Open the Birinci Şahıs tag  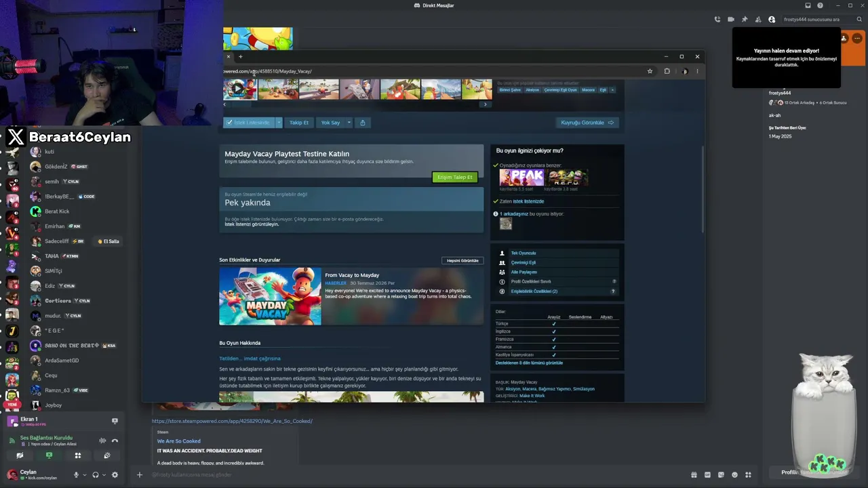510,89
